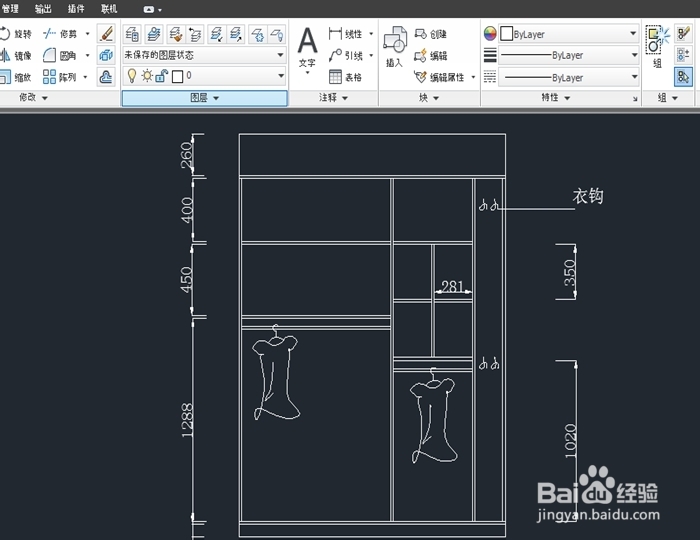Click the Layer Off icon
Image resolution: width=700 pixels, height=540 pixels.
(277, 34)
